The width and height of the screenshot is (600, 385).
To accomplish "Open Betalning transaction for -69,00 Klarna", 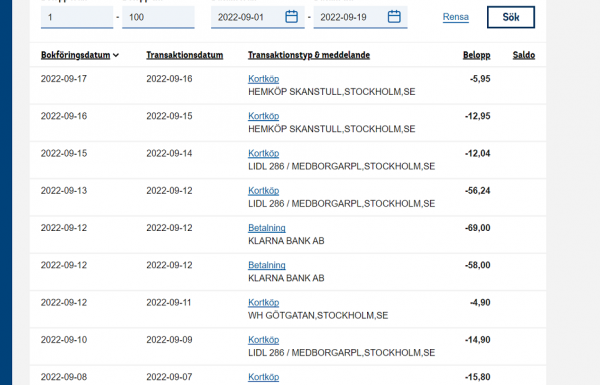I will [x=267, y=228].
